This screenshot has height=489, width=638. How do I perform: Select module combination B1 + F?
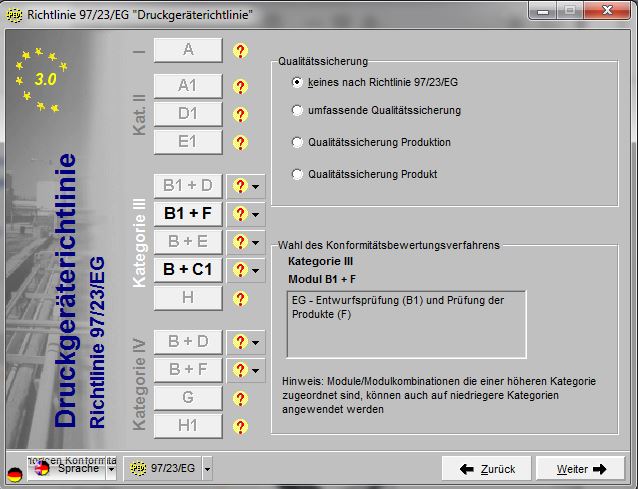(188, 214)
